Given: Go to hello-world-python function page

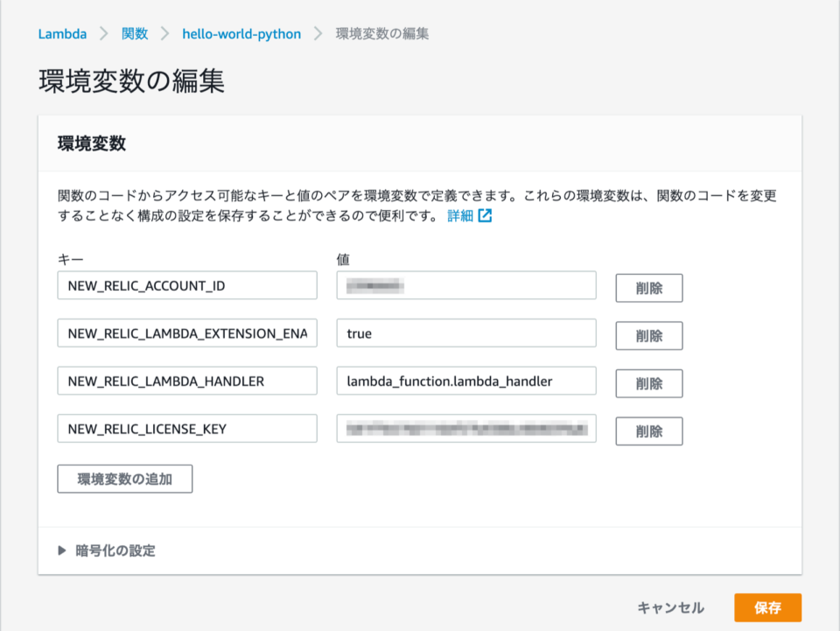Looking at the screenshot, I should 241,33.
